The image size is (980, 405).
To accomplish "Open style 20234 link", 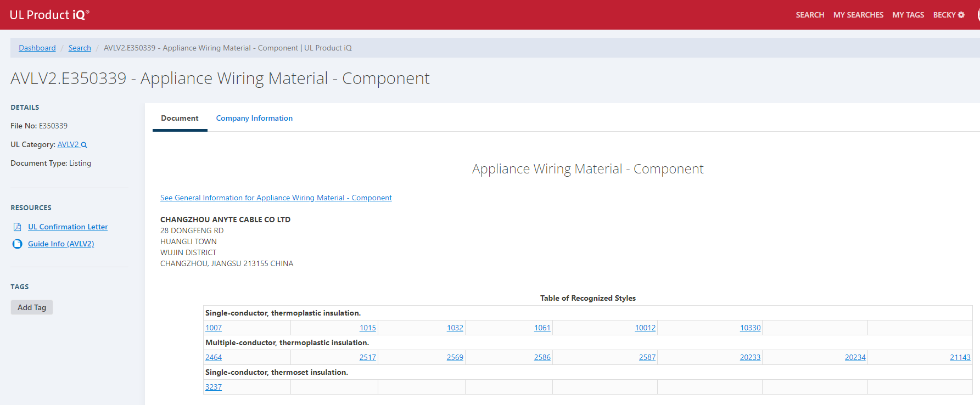I will pos(855,357).
